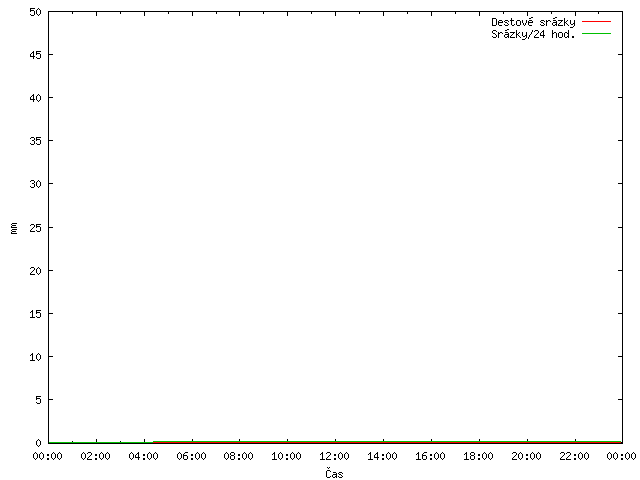Click the y-axis value 35

36,141
